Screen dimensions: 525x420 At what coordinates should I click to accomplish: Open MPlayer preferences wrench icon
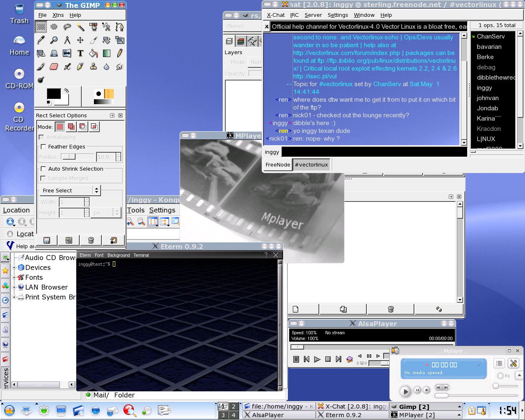point(513,363)
